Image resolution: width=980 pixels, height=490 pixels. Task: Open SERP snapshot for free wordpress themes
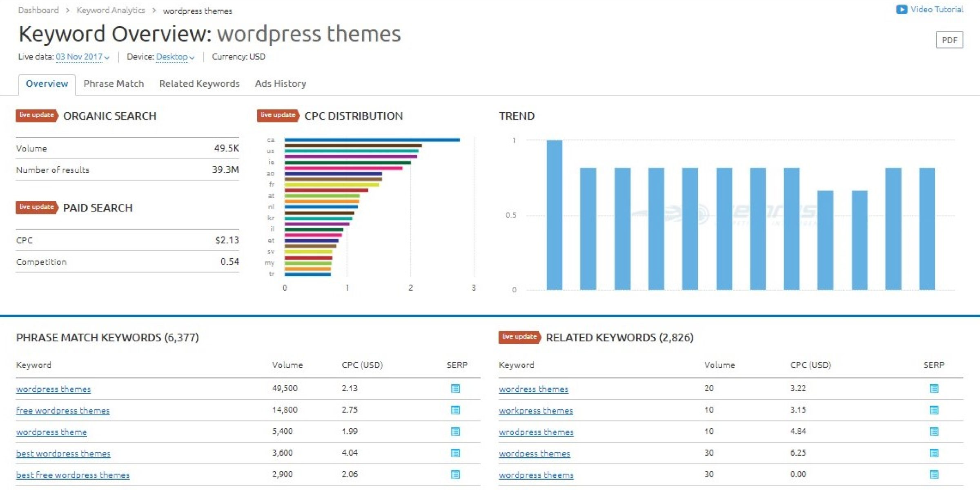click(455, 410)
